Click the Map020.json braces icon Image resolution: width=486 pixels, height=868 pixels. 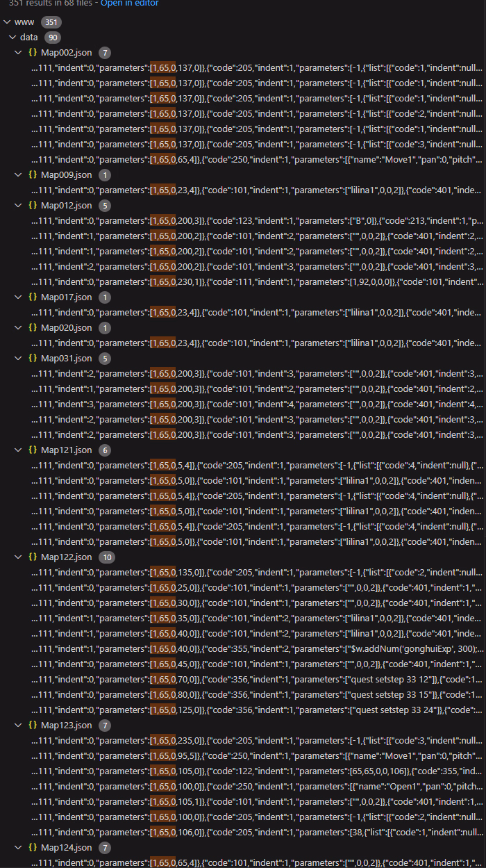[33, 328]
